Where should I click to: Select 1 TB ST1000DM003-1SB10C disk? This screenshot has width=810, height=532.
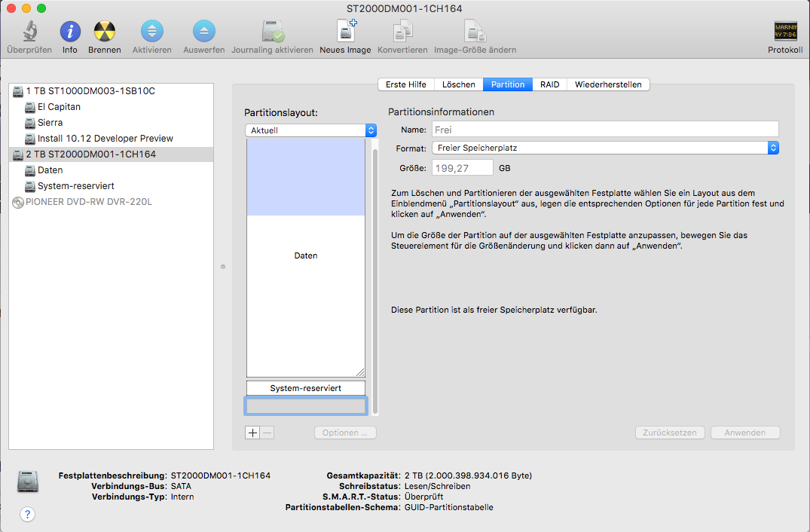click(90, 91)
